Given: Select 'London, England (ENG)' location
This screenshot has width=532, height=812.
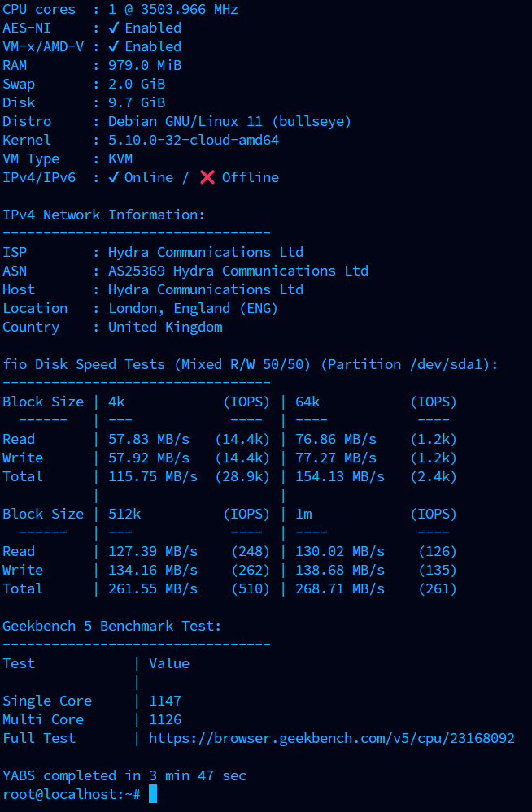Looking at the screenshot, I should pyautogui.click(x=193, y=309).
